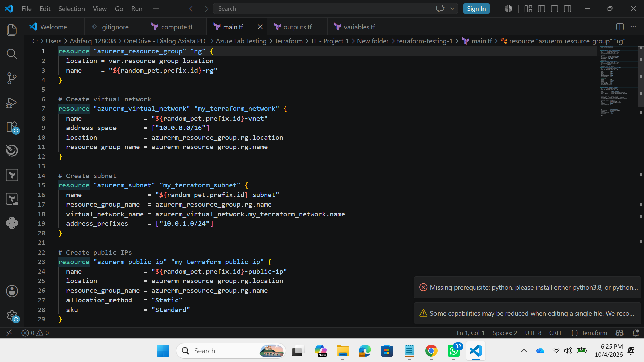Switch to the compute.tf tab
644x362 pixels.
click(x=176, y=27)
